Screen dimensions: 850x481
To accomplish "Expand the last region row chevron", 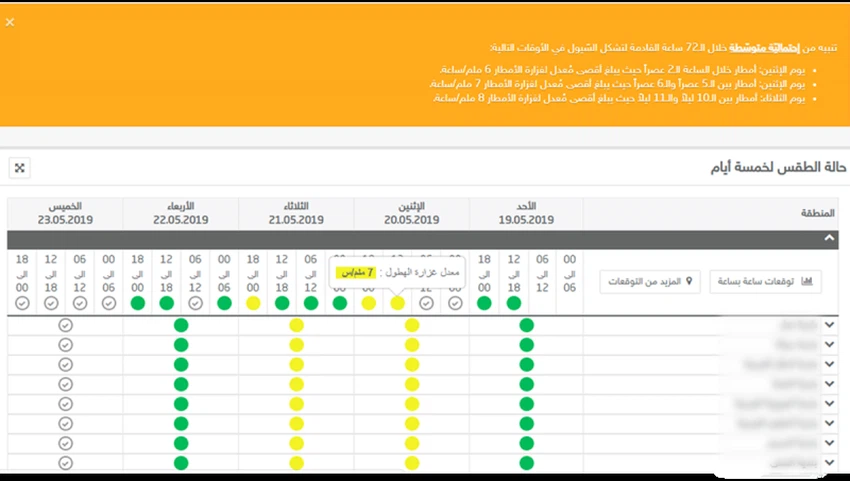I will pyautogui.click(x=829, y=462).
